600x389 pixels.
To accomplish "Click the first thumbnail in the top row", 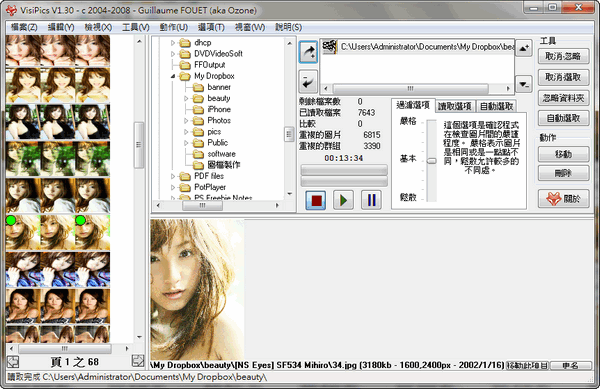I will click(x=23, y=50).
